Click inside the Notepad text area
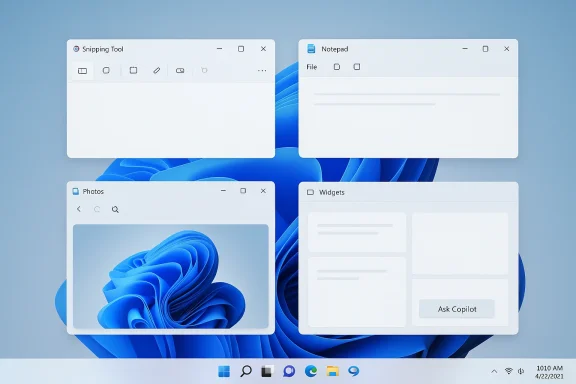Image resolution: width=576 pixels, height=384 pixels. click(x=408, y=117)
